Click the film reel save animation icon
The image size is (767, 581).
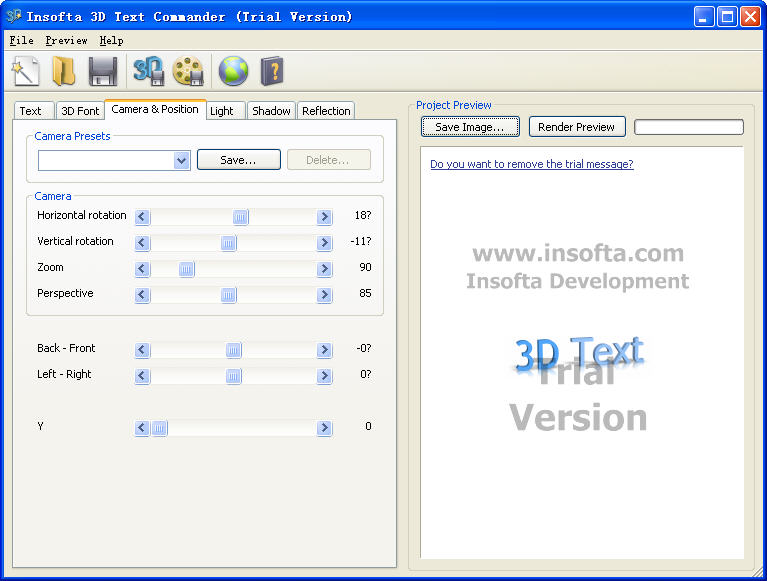pyautogui.click(x=188, y=71)
